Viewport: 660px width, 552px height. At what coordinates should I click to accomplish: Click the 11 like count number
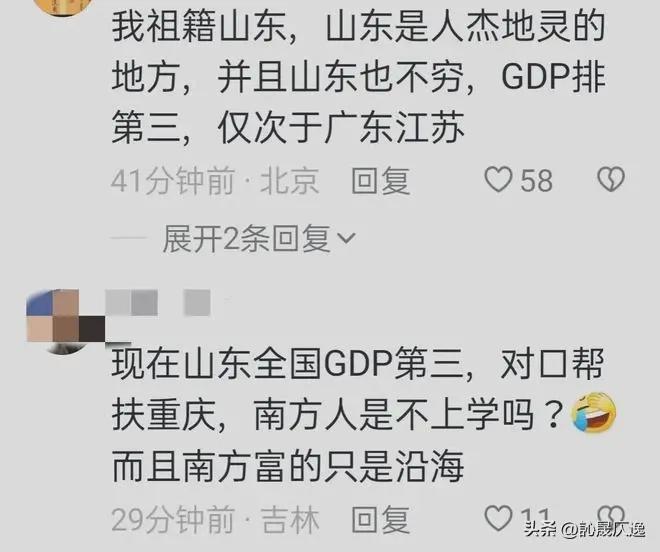[535, 516]
